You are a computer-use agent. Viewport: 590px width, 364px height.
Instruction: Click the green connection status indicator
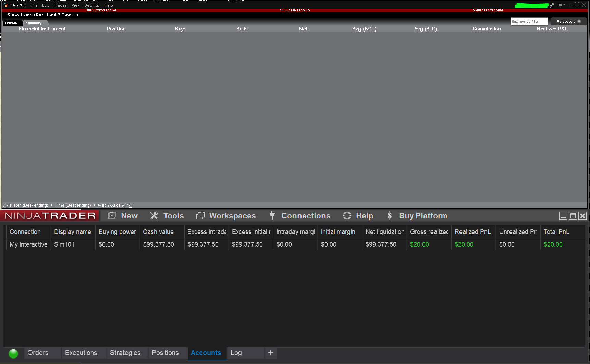point(13,353)
